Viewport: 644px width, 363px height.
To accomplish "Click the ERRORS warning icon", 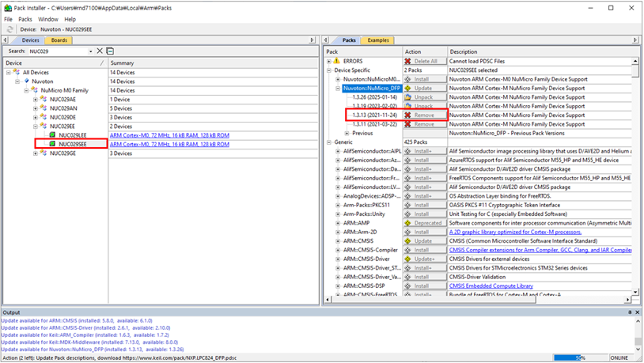I will [x=337, y=61].
